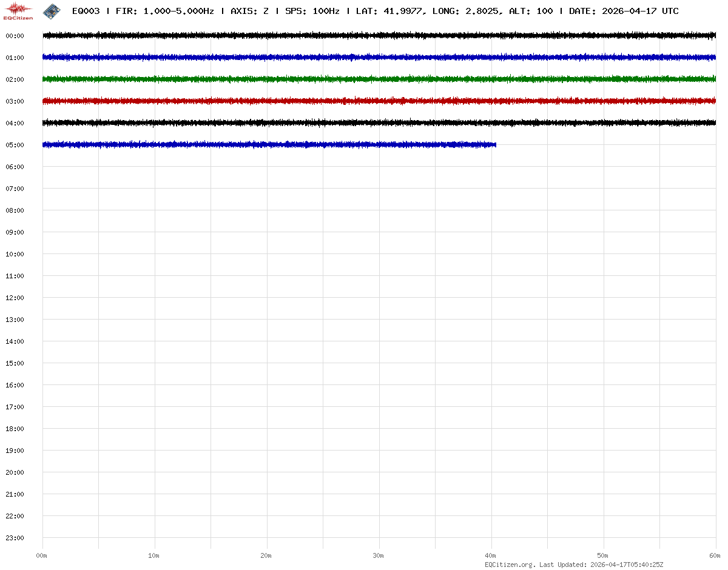
Task: Select the 00:00 hour row label
Action: 15,36
